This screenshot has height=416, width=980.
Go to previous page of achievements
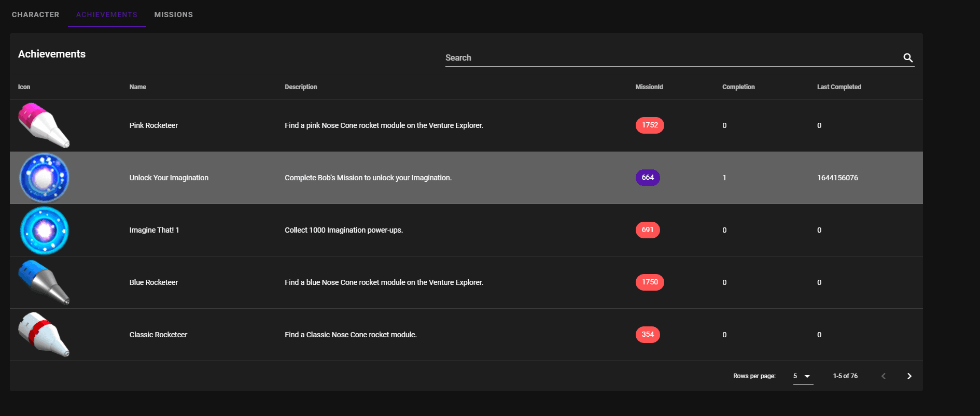884,376
